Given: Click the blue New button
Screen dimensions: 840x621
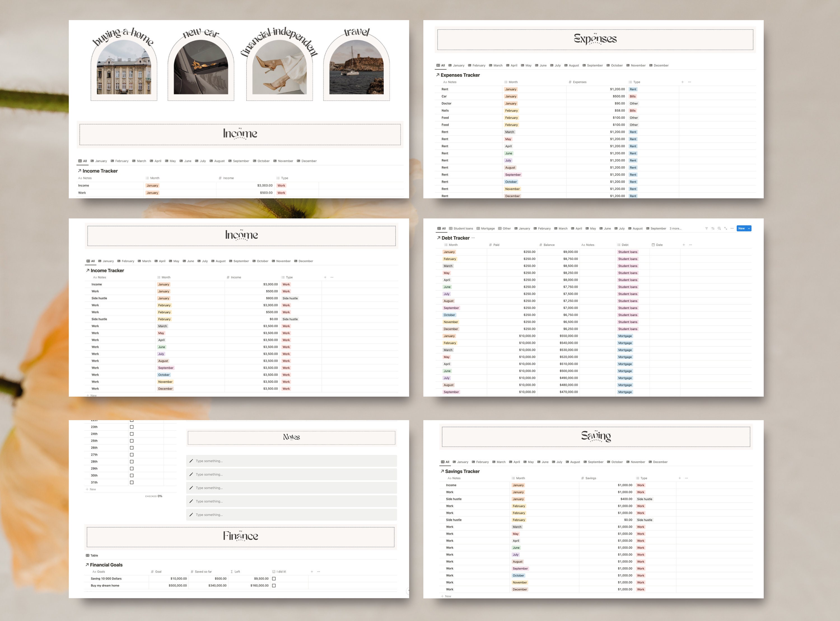Looking at the screenshot, I should [x=741, y=229].
